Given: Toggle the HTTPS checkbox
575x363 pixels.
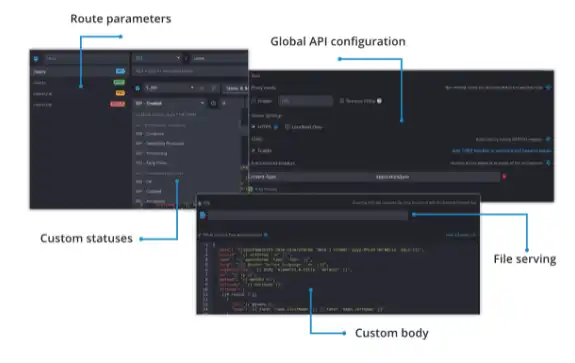Looking at the screenshot, I should (253, 126).
